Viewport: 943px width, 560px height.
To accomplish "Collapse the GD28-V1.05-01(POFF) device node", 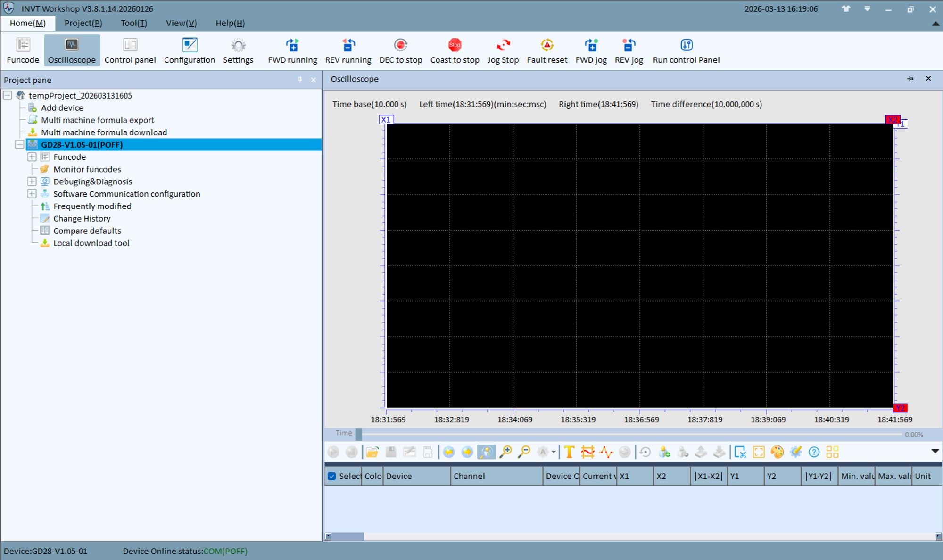I will click(x=19, y=145).
